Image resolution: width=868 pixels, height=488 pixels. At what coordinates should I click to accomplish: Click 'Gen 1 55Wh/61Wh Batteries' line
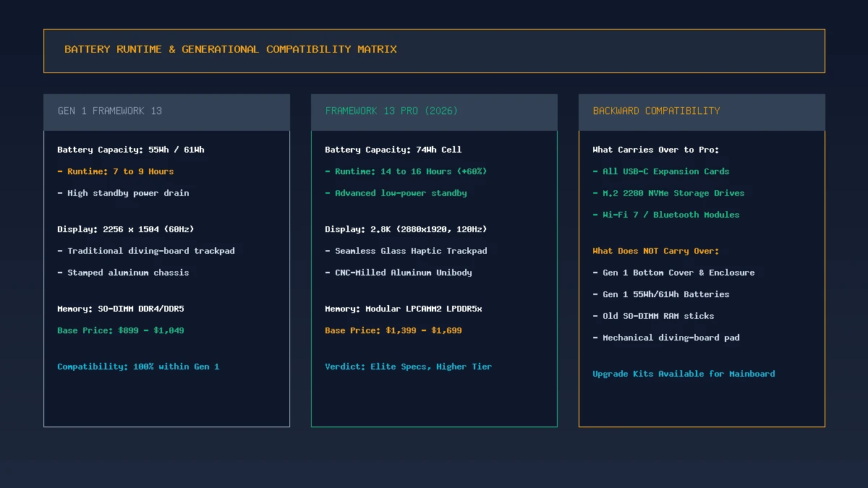[x=661, y=294]
